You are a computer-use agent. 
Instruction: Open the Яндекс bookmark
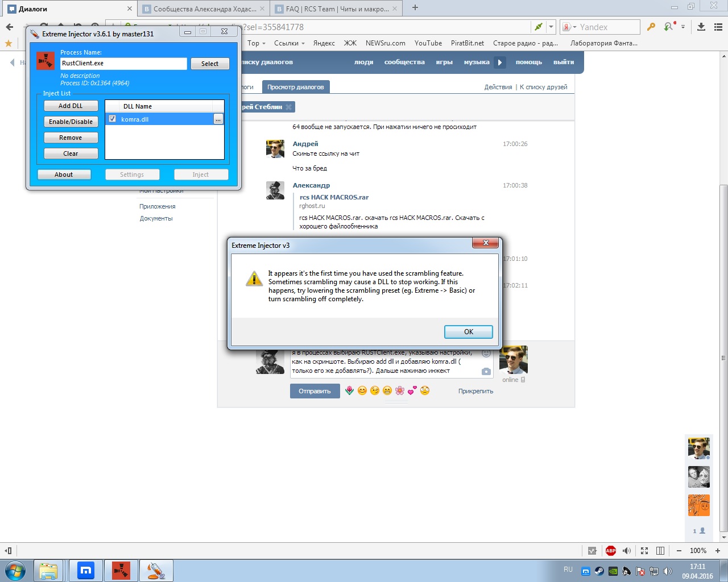324,43
